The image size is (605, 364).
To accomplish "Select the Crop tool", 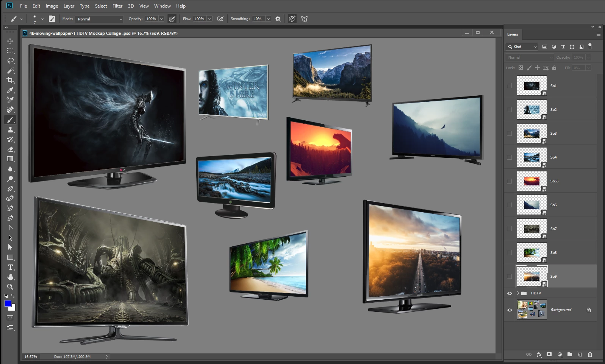I will [10, 80].
